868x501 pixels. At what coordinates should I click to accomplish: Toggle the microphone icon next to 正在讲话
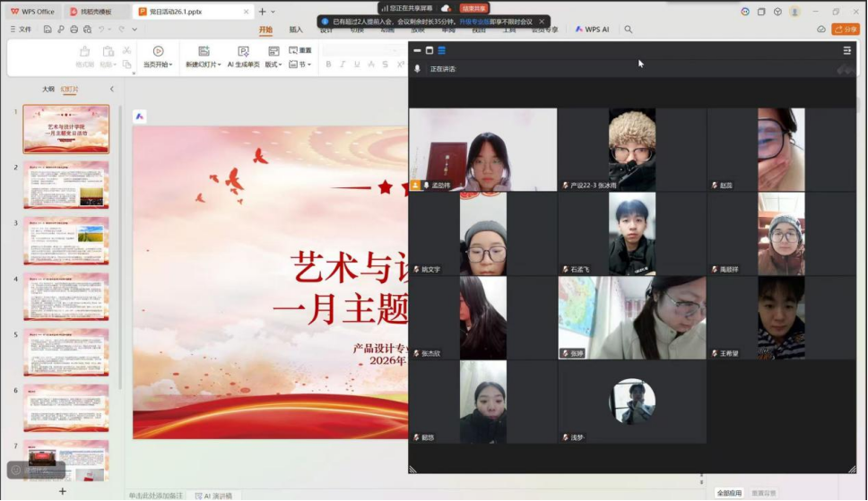(x=417, y=69)
